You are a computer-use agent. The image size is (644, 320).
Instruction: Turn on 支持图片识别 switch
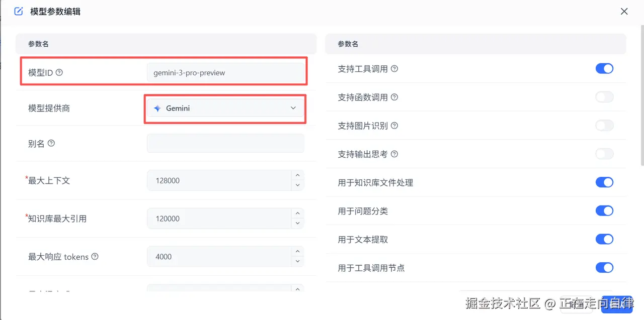pyautogui.click(x=604, y=126)
